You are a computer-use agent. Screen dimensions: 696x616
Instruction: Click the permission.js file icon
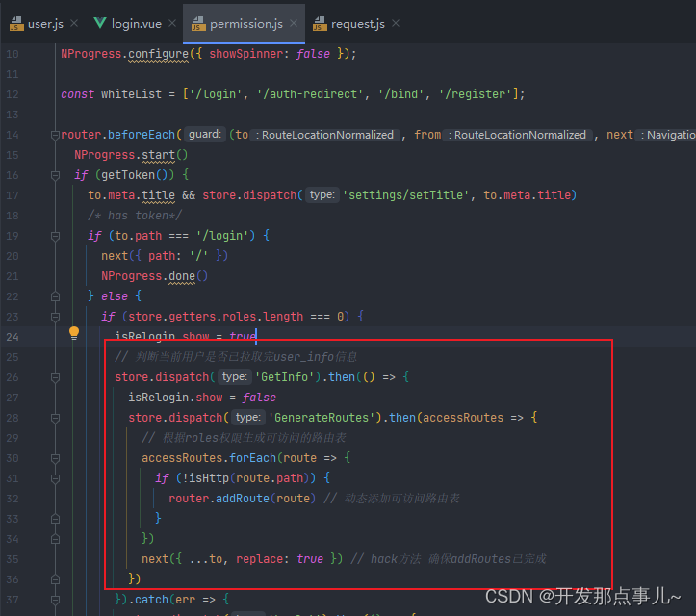click(198, 24)
